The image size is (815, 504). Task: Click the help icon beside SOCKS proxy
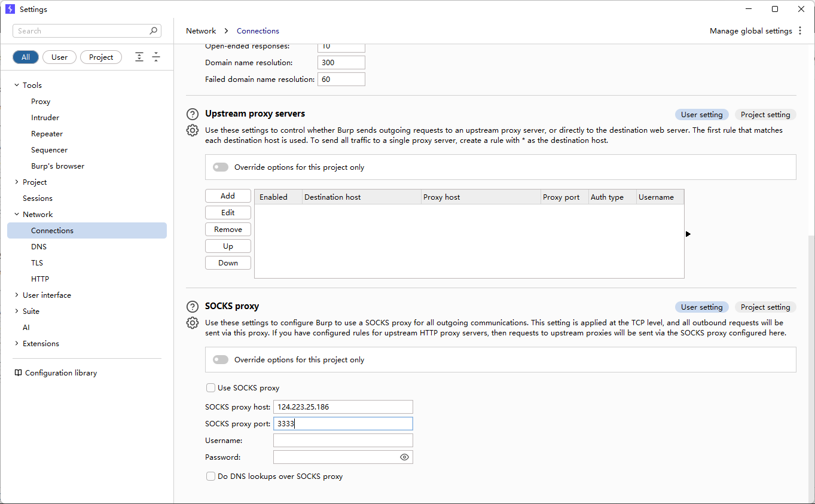[192, 307]
